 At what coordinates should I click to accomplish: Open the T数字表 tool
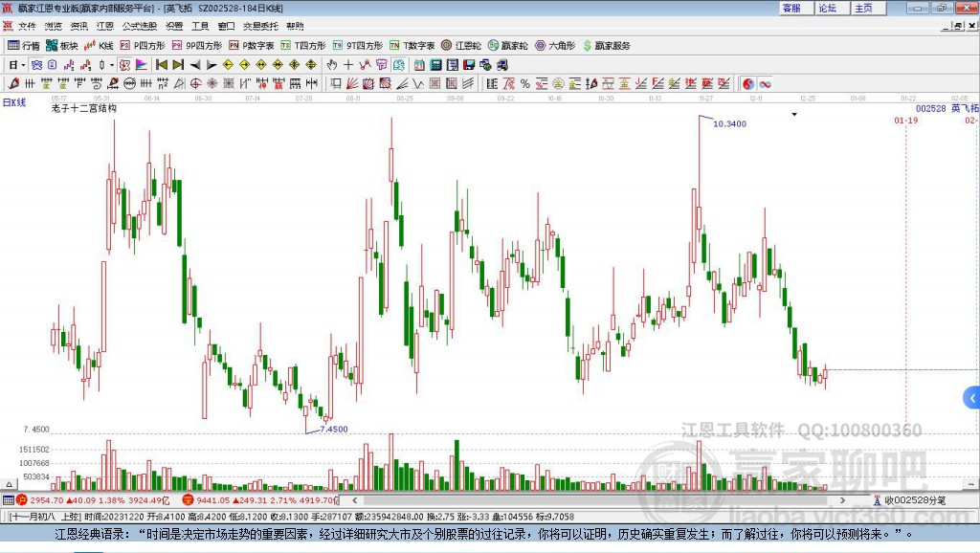tap(412, 46)
